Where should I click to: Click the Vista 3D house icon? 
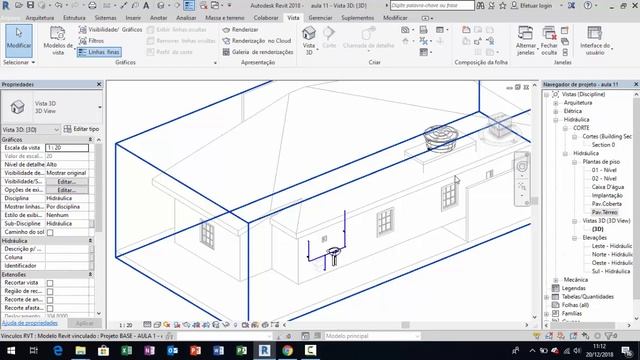click(309, 33)
